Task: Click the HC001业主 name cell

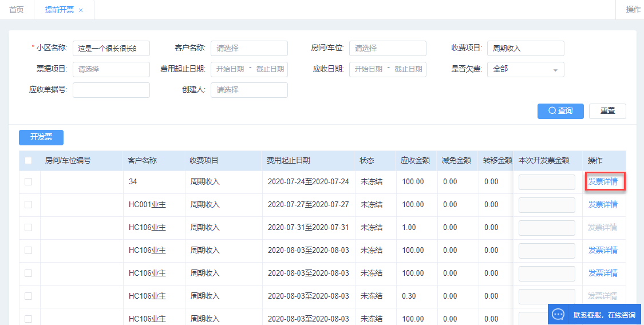Action: click(147, 204)
